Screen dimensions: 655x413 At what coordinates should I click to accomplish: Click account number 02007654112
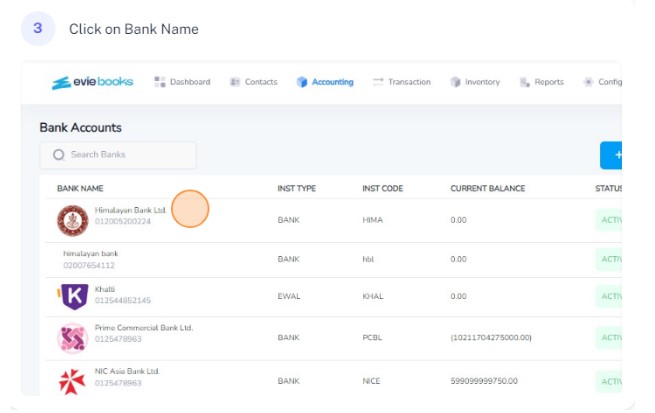[x=89, y=265]
